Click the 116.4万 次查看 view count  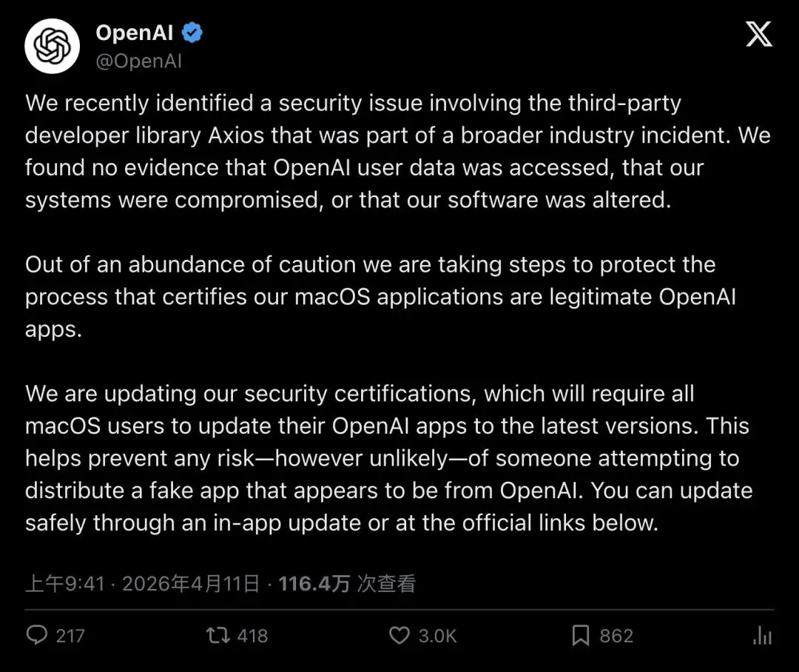(x=347, y=584)
